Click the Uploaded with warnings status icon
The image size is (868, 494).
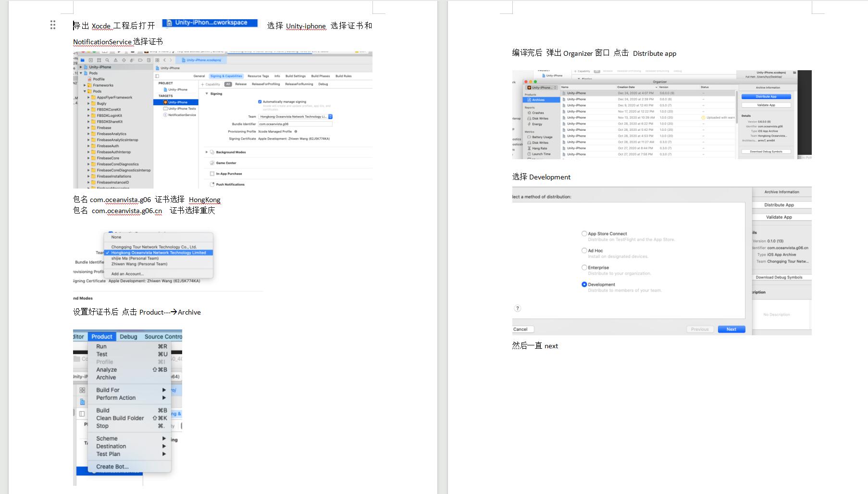[x=703, y=117]
